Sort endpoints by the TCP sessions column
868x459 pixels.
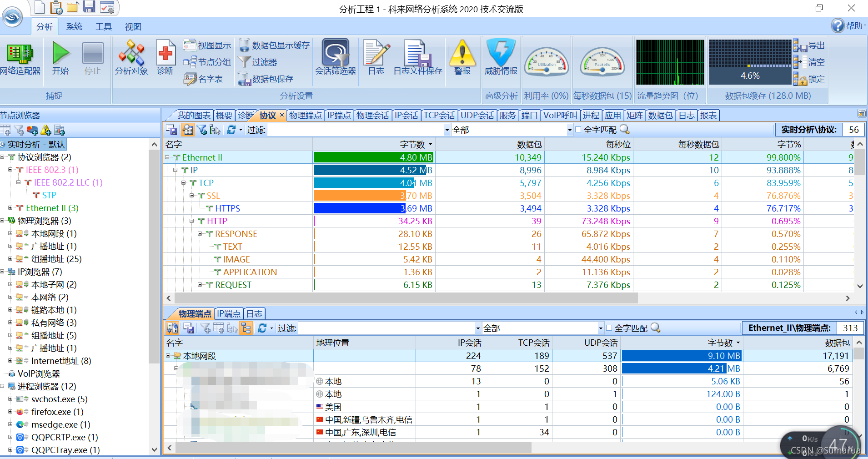tap(518, 343)
